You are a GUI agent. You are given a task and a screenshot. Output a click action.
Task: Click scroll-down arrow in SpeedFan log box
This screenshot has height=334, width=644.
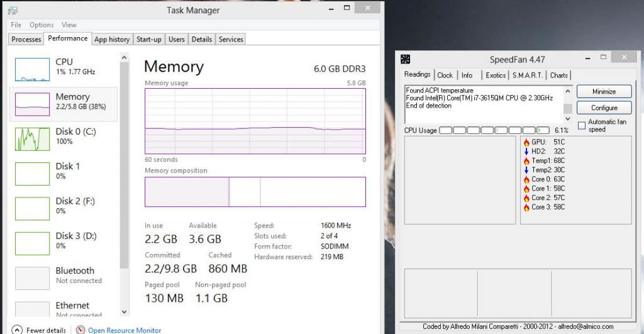point(568,119)
